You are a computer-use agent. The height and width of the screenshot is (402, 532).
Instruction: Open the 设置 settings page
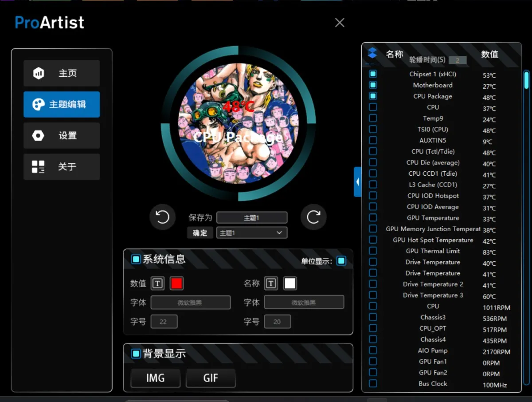pos(62,135)
